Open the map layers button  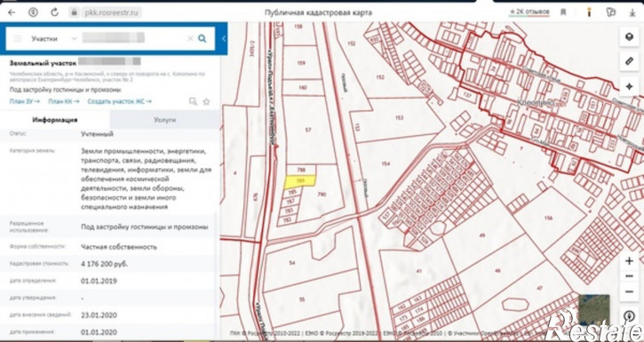click(629, 37)
